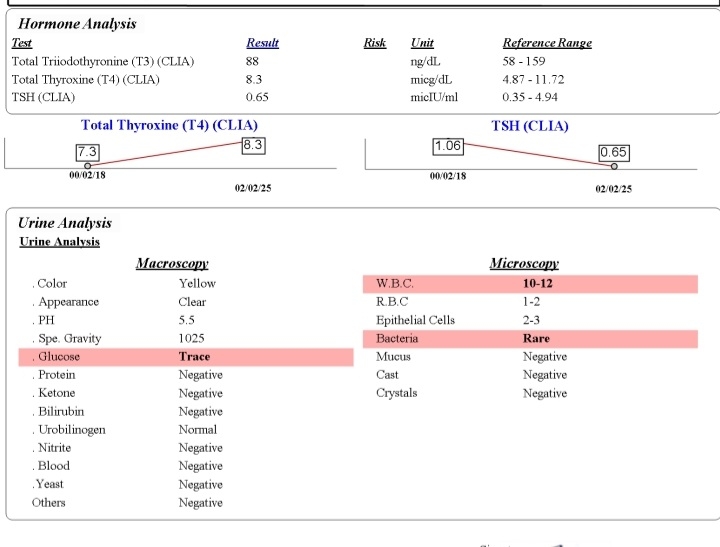This screenshot has height=547, width=720.
Task: Click the Glucose result Trace
Action: 194,356
